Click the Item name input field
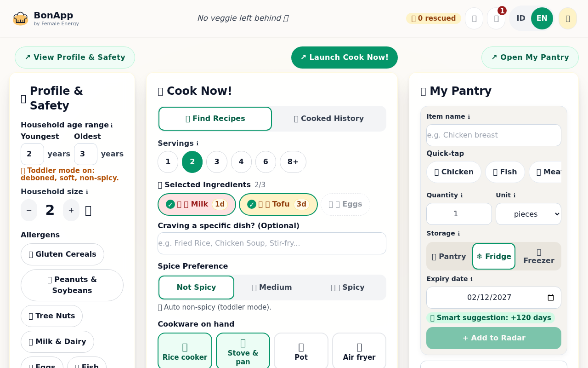The width and height of the screenshot is (588, 368). 494,135
